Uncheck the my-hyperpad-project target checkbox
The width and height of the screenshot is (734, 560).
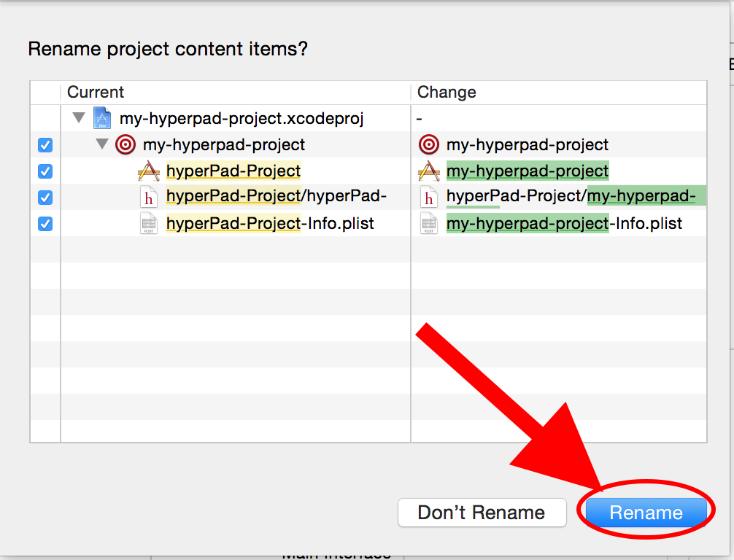pos(45,145)
